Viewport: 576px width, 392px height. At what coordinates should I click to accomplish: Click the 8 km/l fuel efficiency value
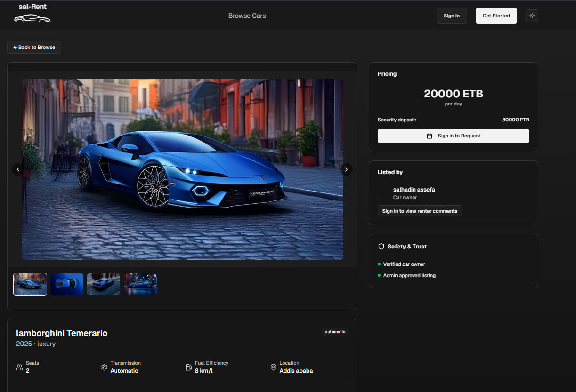pos(204,371)
